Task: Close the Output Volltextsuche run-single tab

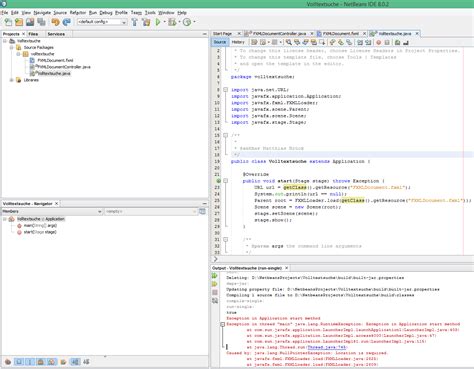Action: 286,268
